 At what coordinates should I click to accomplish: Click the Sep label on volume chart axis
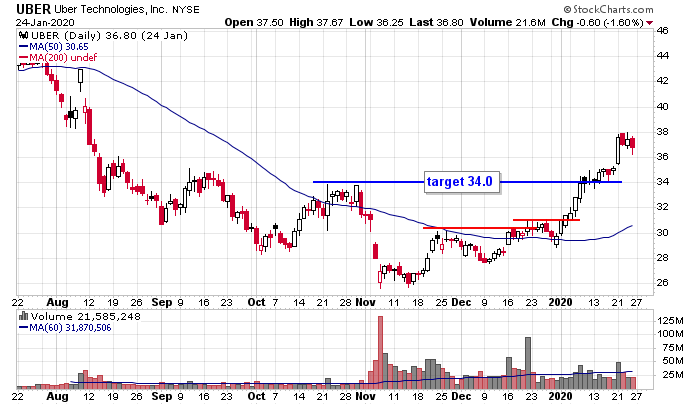click(x=162, y=396)
